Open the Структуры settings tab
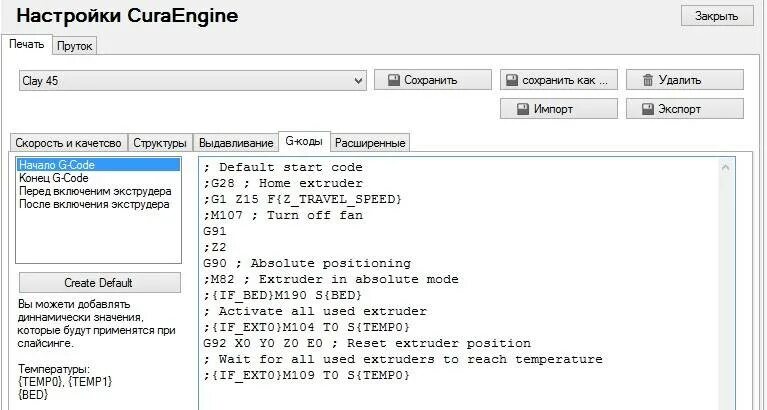The width and height of the screenshot is (767, 410). (159, 143)
